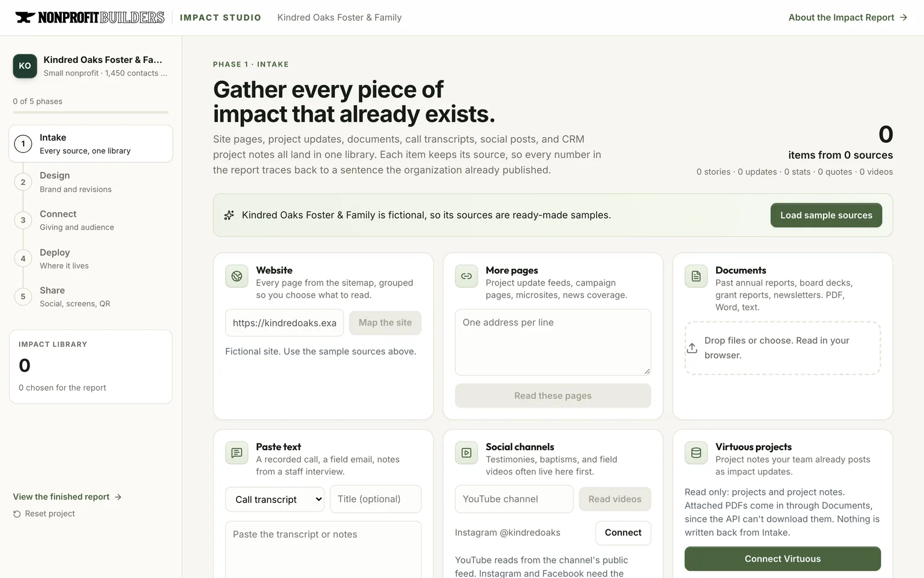Click Read these pages button
This screenshot has width=924, height=578.
click(x=553, y=396)
